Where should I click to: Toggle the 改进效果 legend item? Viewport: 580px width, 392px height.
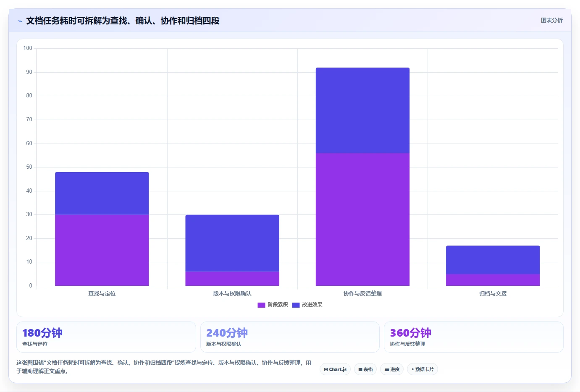307,305
